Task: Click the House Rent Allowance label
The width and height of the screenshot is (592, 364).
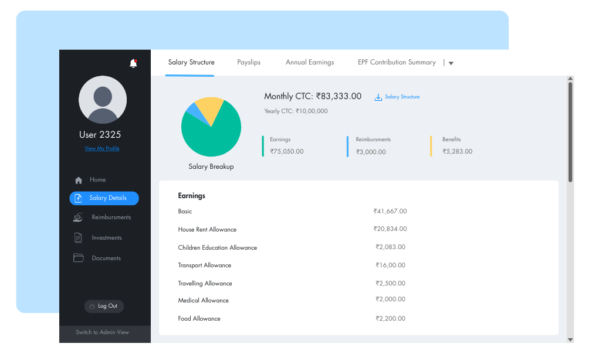Action: coord(207,229)
